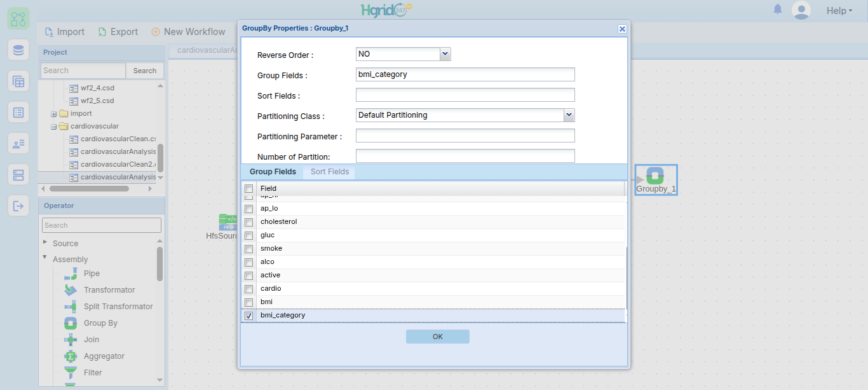This screenshot has height=390, width=868.
Task: Confirm with the OK button
Action: tap(438, 337)
